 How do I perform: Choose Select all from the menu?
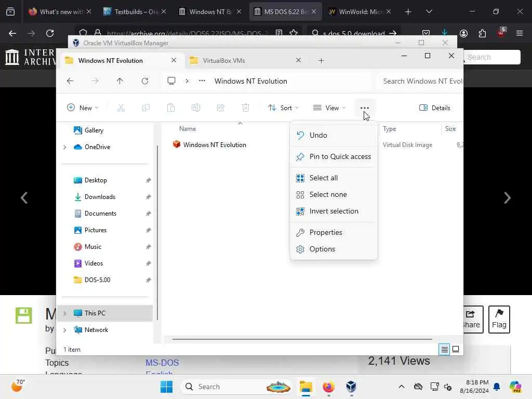pos(334,178)
